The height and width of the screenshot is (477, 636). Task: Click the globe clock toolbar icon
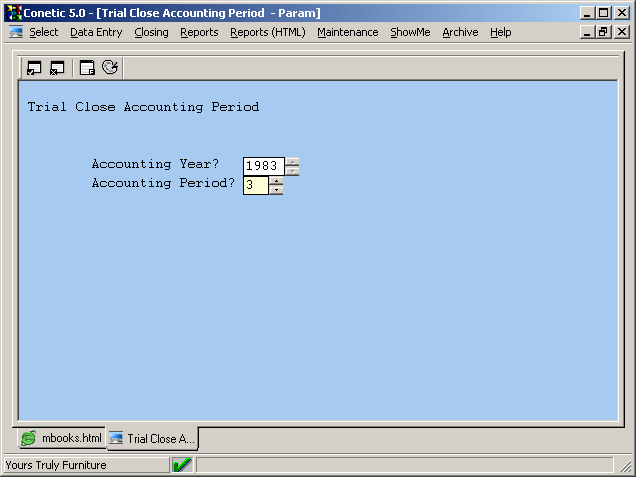[110, 68]
